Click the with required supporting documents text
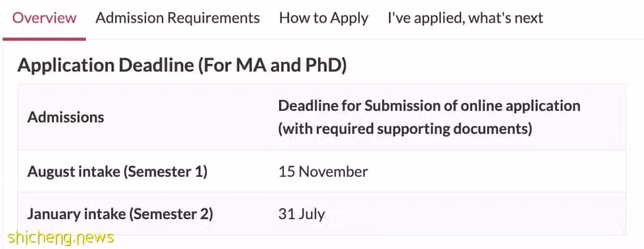The width and height of the screenshot is (644, 249). tap(405, 129)
